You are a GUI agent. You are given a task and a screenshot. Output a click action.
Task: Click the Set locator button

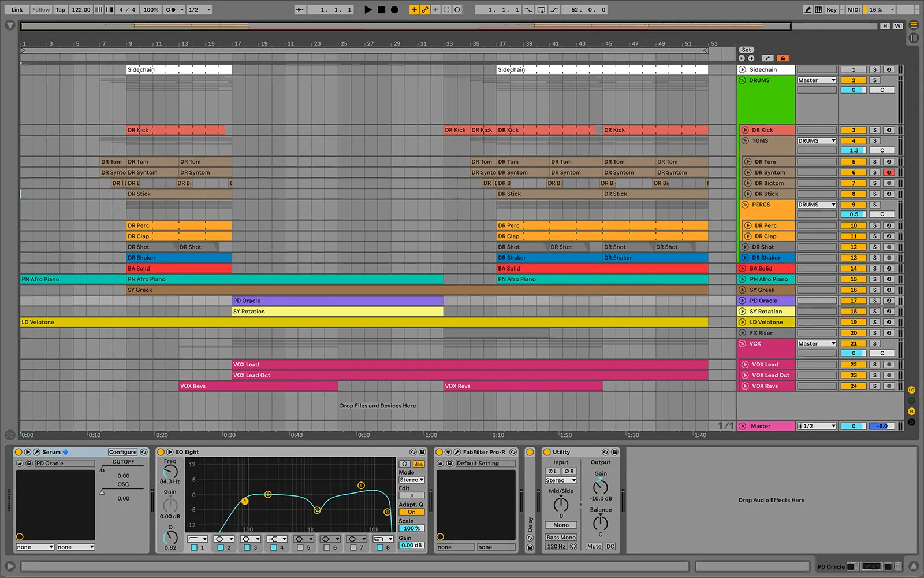[x=747, y=50]
